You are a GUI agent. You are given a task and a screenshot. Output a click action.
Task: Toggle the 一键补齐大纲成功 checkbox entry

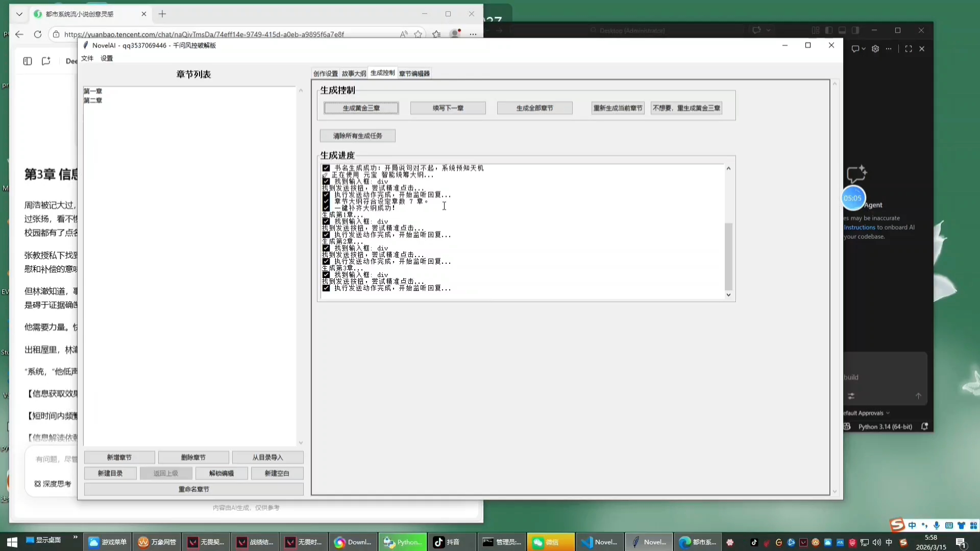(x=326, y=208)
